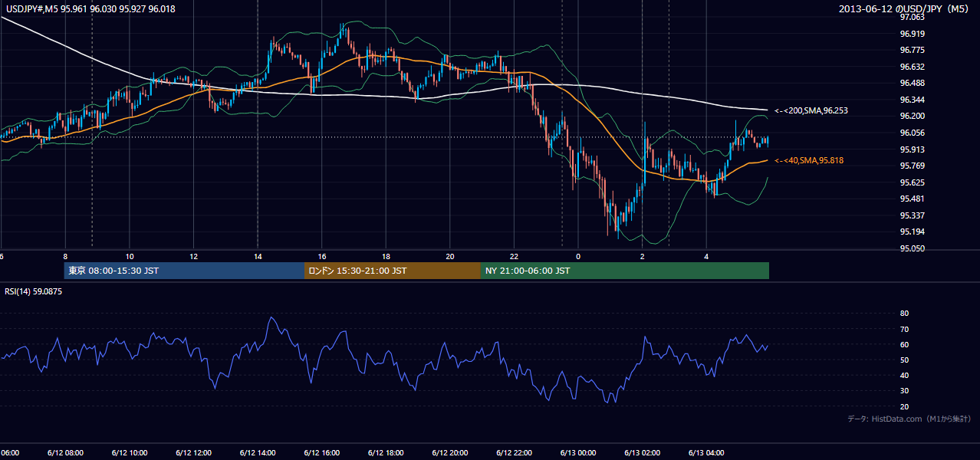Screen dimensions: 980x460
Task: Click the 6/12 20:00 date label
Action: pyautogui.click(x=450, y=452)
